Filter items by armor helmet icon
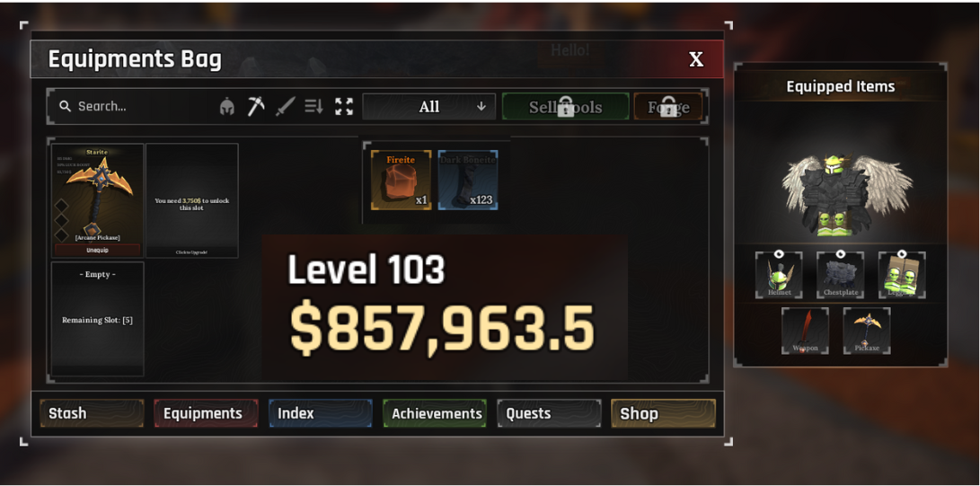The width and height of the screenshot is (980, 486). click(226, 107)
